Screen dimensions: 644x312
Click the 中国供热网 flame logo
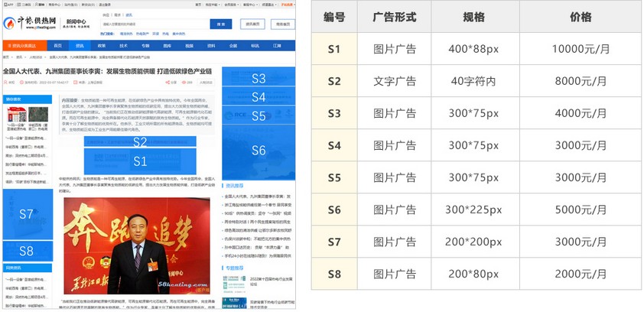9,24
